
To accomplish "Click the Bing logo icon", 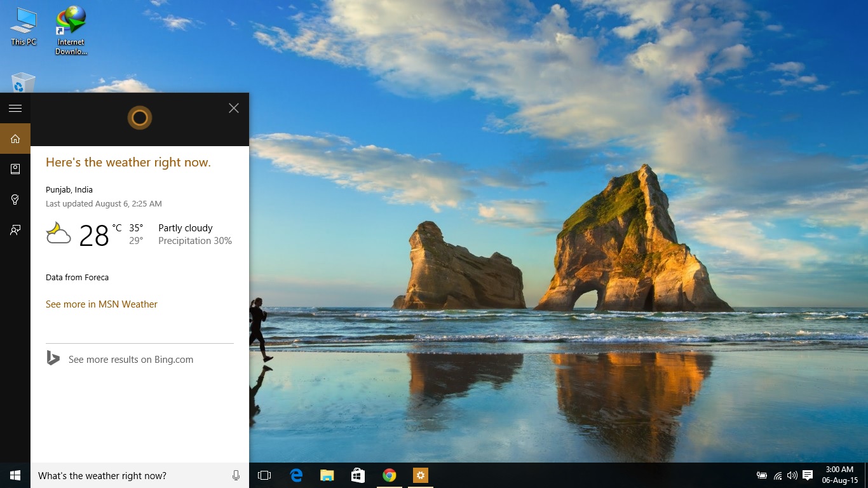I will (x=53, y=358).
